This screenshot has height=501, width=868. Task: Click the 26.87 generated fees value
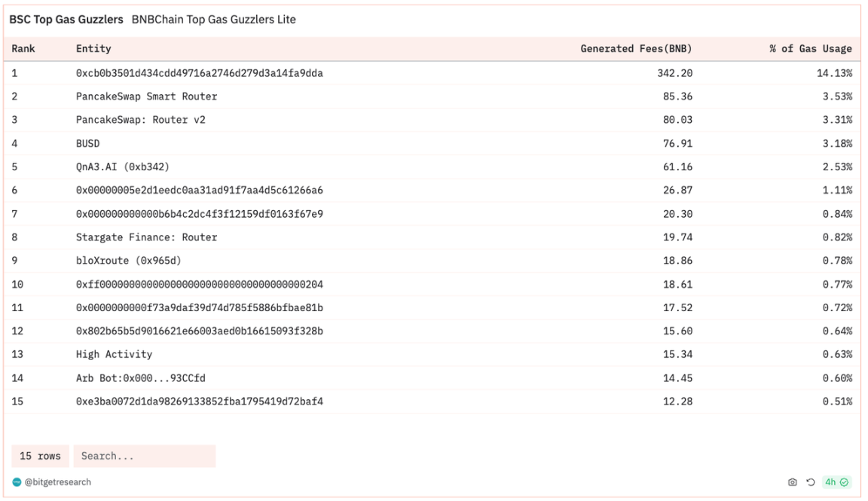click(677, 190)
